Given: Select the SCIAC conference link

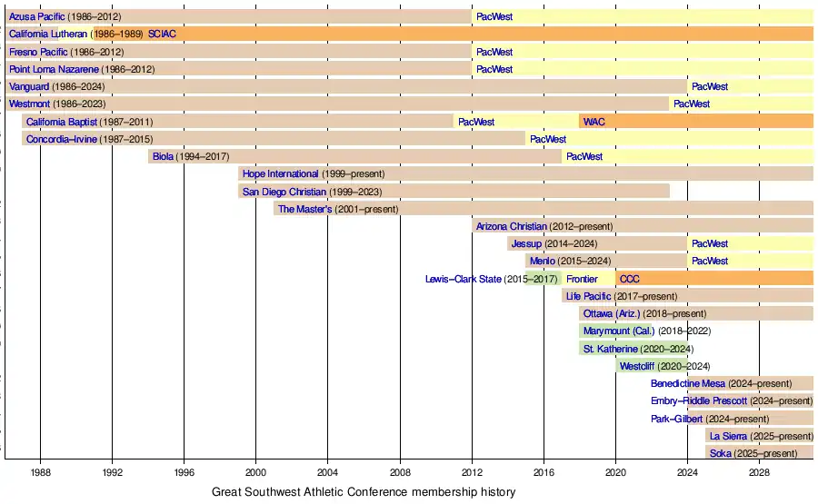Looking at the screenshot, I should pos(162,35).
